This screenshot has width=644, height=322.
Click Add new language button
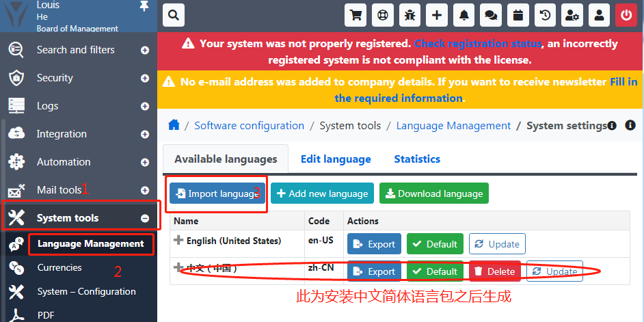pos(323,193)
